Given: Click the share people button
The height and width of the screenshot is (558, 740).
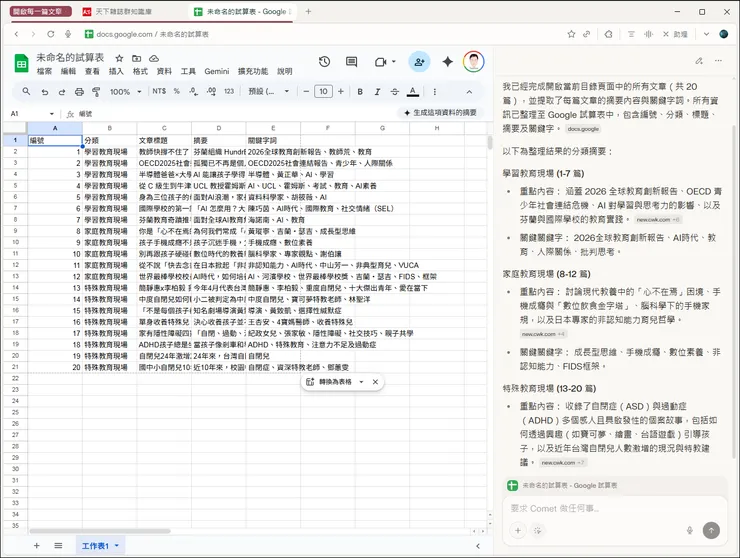Looking at the screenshot, I should click(x=419, y=62).
